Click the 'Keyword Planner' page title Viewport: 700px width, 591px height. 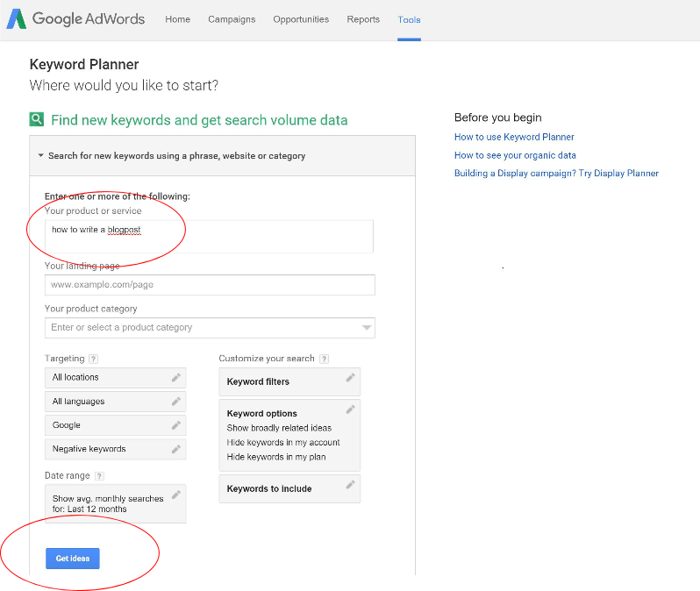pyautogui.click(x=84, y=65)
